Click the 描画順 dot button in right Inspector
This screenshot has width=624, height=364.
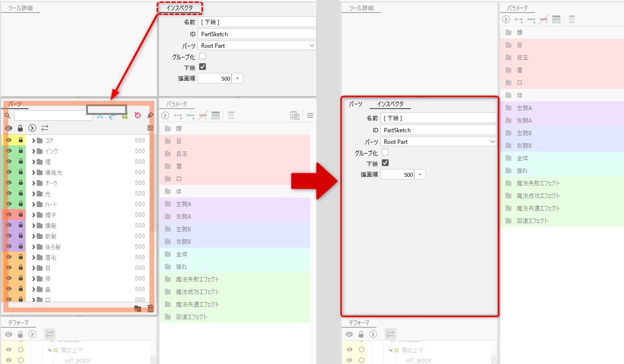[420, 174]
